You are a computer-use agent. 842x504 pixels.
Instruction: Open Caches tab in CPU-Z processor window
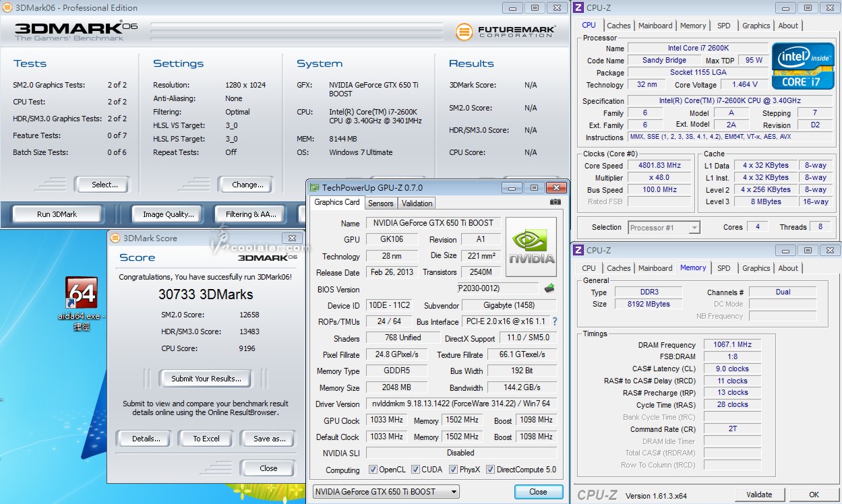(619, 26)
